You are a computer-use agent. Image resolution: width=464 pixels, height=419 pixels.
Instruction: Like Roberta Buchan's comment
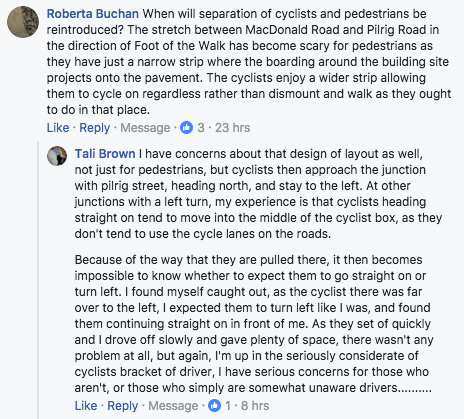coord(58,128)
